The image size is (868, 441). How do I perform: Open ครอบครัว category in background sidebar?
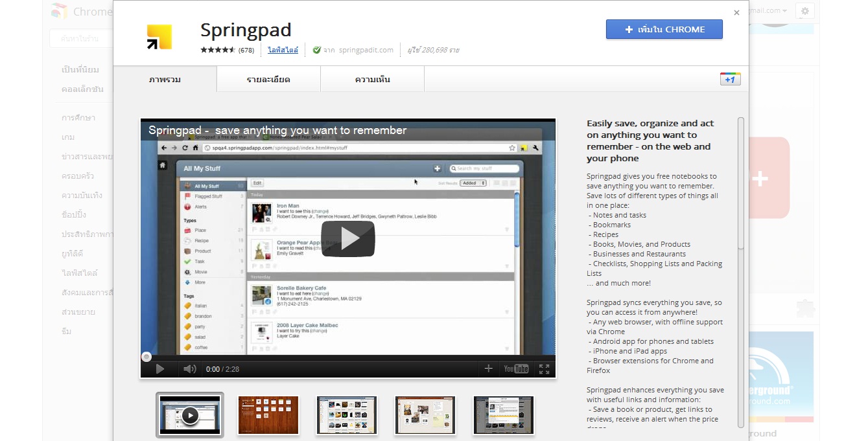(x=78, y=175)
